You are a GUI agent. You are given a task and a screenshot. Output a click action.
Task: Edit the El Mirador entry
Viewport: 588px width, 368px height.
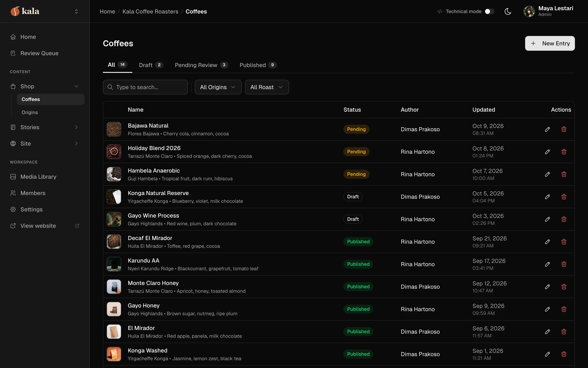pos(547,332)
